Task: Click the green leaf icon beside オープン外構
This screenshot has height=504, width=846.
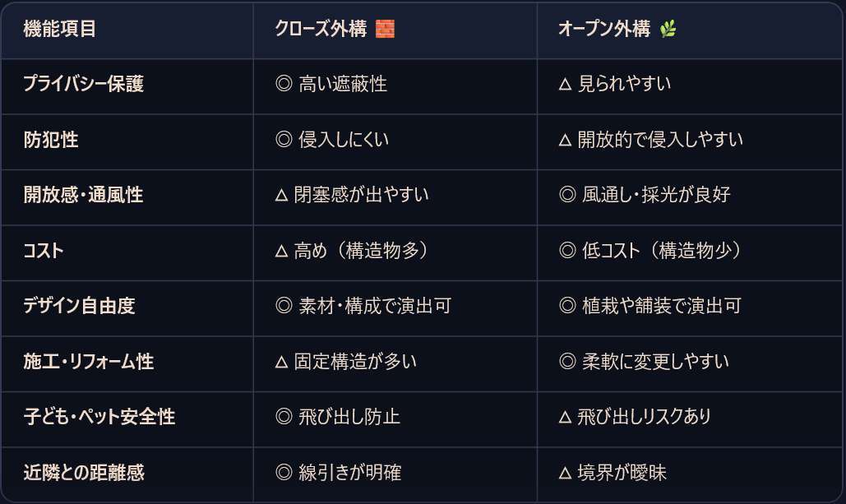Action: point(668,29)
